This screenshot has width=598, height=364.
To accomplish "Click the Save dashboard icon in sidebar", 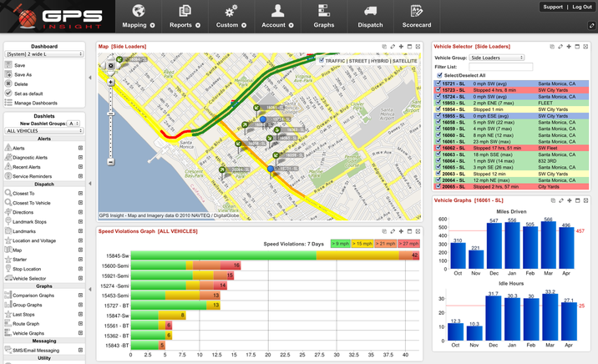I will (8, 65).
